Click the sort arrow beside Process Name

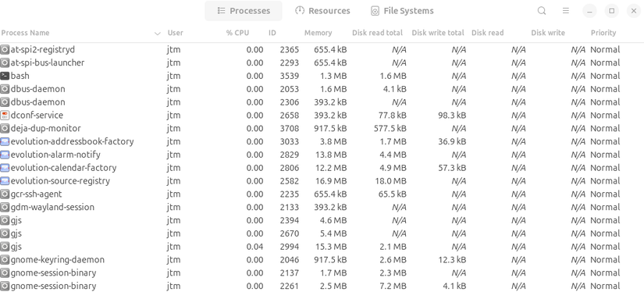(158, 34)
